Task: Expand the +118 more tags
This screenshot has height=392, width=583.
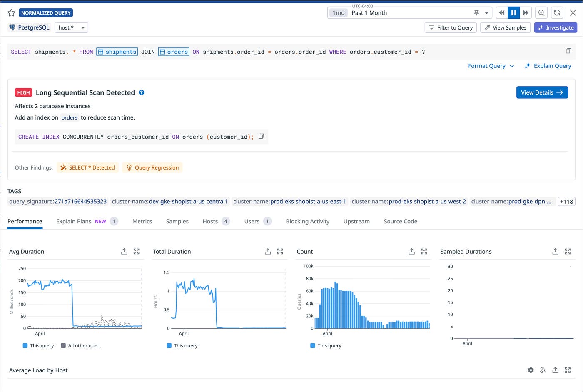Action: [x=566, y=201]
